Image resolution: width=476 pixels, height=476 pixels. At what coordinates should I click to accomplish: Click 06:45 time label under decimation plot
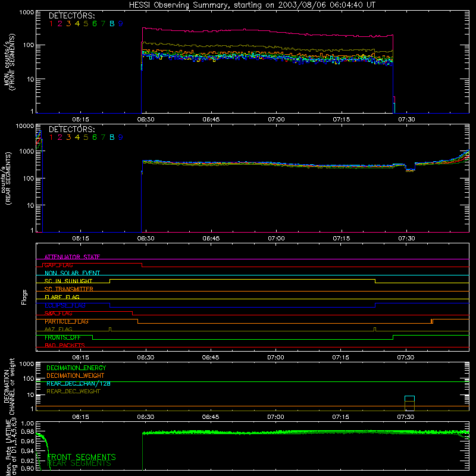pos(211,417)
